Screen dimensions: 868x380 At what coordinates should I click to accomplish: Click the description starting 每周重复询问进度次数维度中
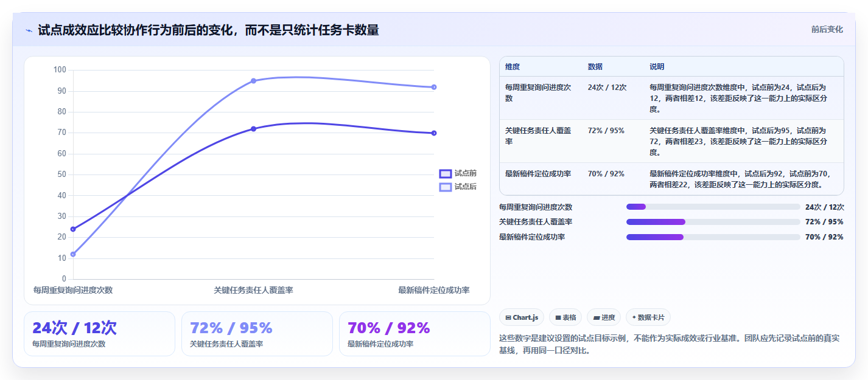(740, 98)
